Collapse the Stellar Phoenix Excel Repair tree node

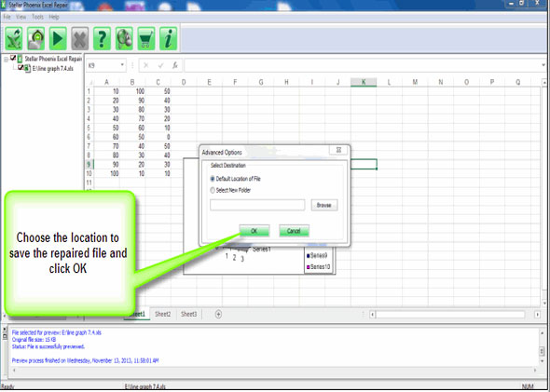[6, 60]
